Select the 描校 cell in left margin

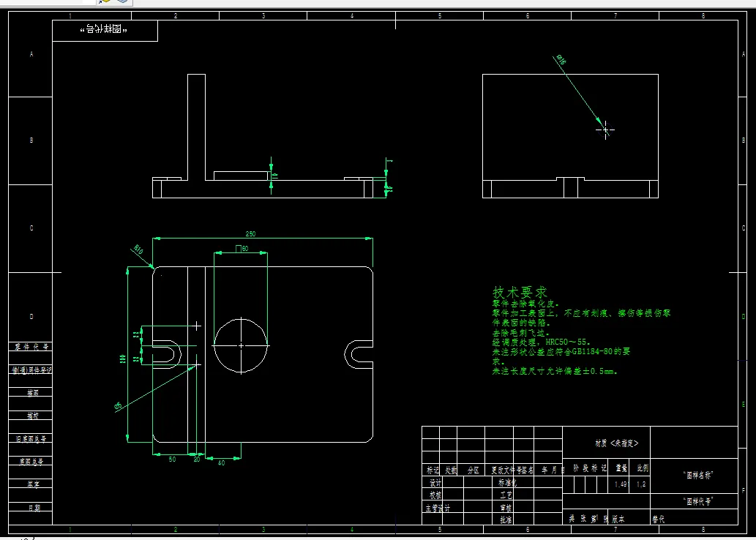[x=31, y=416]
